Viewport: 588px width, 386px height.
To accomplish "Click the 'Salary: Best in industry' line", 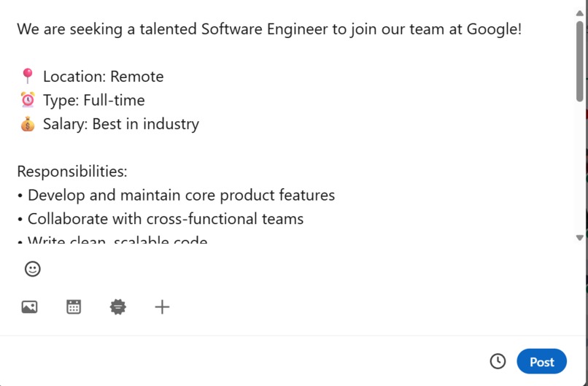I will (x=121, y=124).
